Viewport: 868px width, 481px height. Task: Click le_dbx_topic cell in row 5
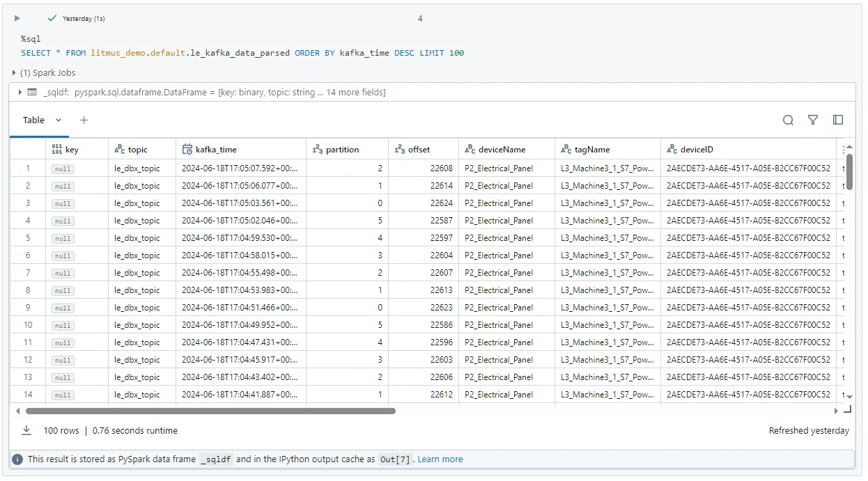click(142, 238)
